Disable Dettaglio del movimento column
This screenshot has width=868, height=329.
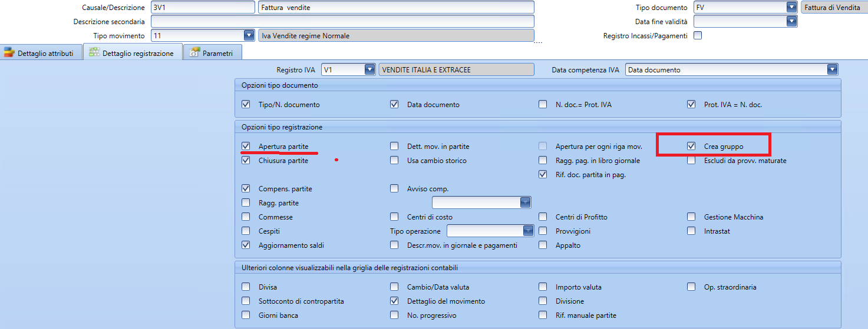[x=394, y=301]
